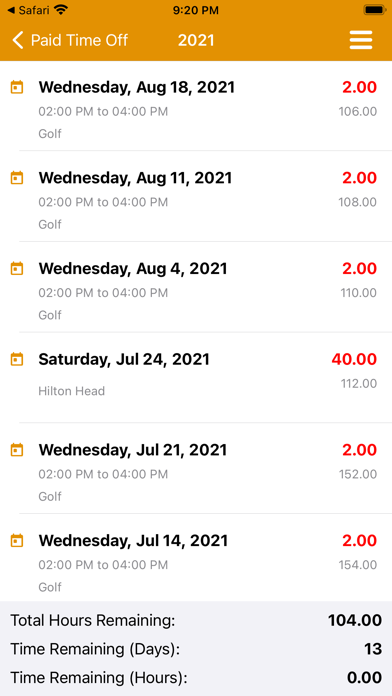
Task: Open Wednesday, Aug 11, 2021 entry
Action: point(196,197)
